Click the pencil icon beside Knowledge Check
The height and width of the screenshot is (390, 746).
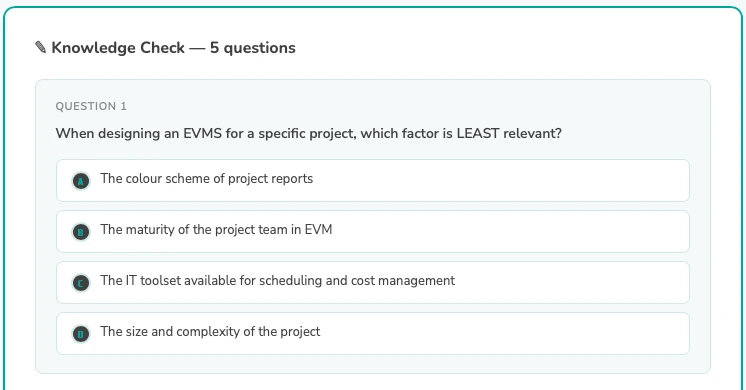(41, 48)
